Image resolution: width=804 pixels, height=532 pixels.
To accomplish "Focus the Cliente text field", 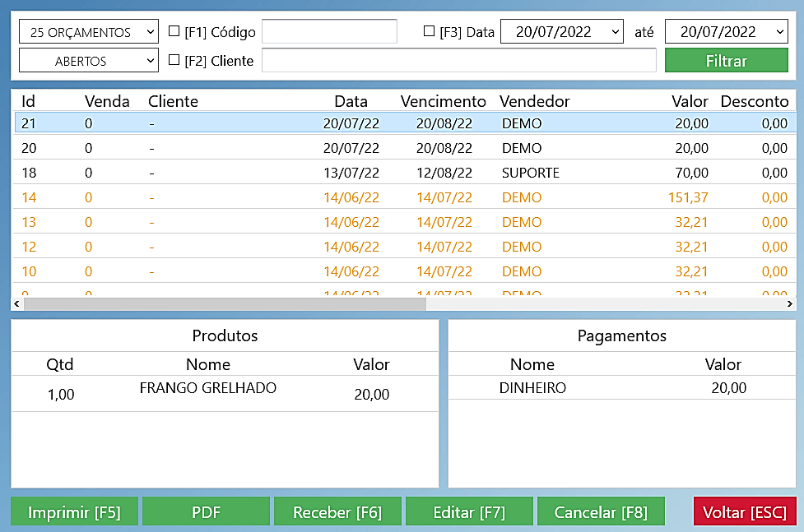I will [458, 61].
